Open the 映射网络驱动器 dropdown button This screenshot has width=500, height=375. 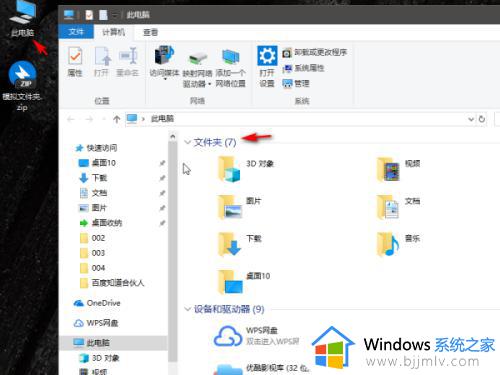[x=197, y=69]
